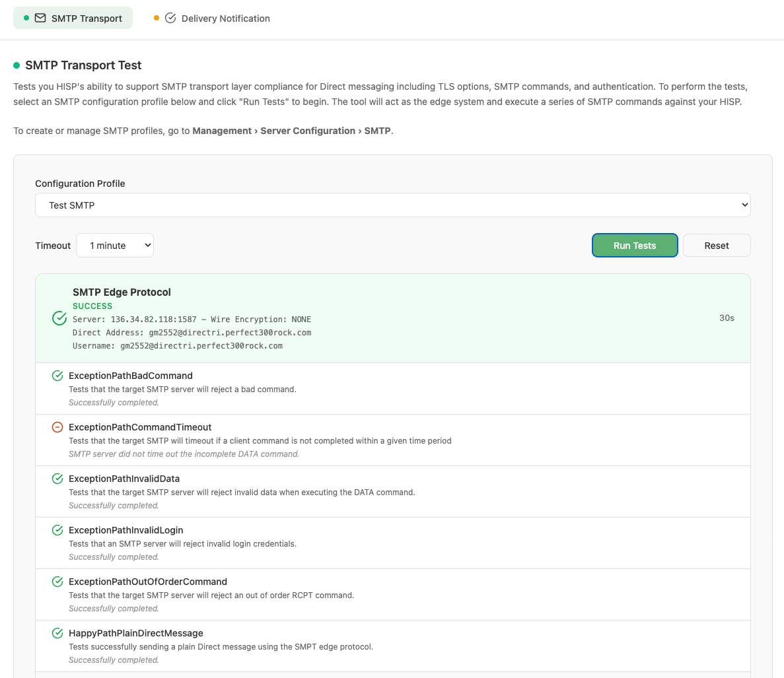Viewport: 784px width, 678px height.
Task: Click the check icon next to ExceptionPathOutOfOrderCommand
Action: tap(57, 582)
